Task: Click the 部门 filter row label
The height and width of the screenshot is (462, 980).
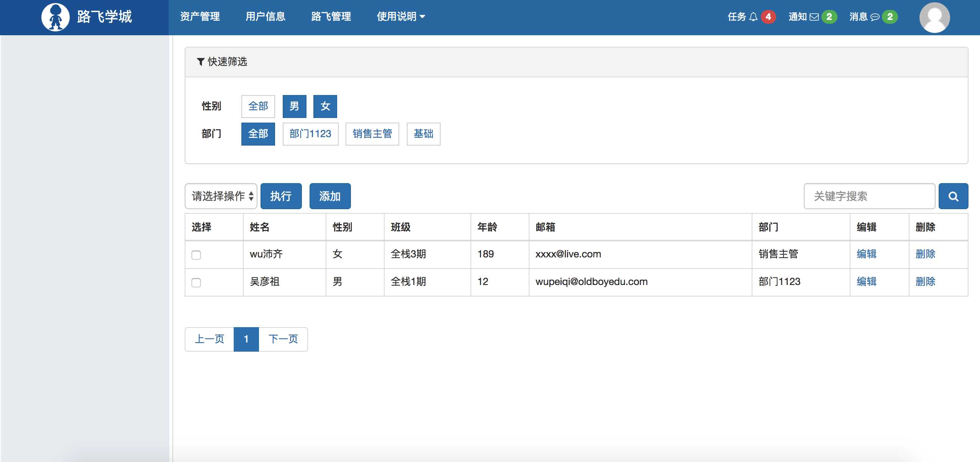Action: [x=211, y=134]
